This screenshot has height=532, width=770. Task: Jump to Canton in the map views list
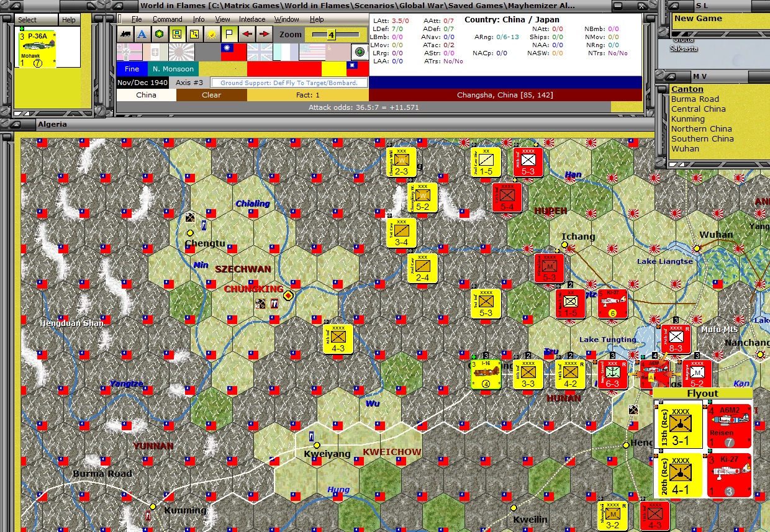pos(687,89)
